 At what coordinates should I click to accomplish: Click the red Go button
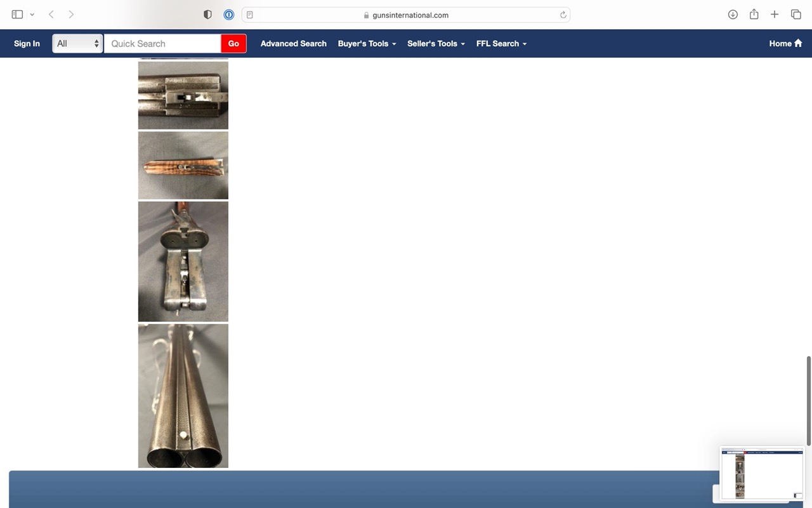pyautogui.click(x=233, y=43)
